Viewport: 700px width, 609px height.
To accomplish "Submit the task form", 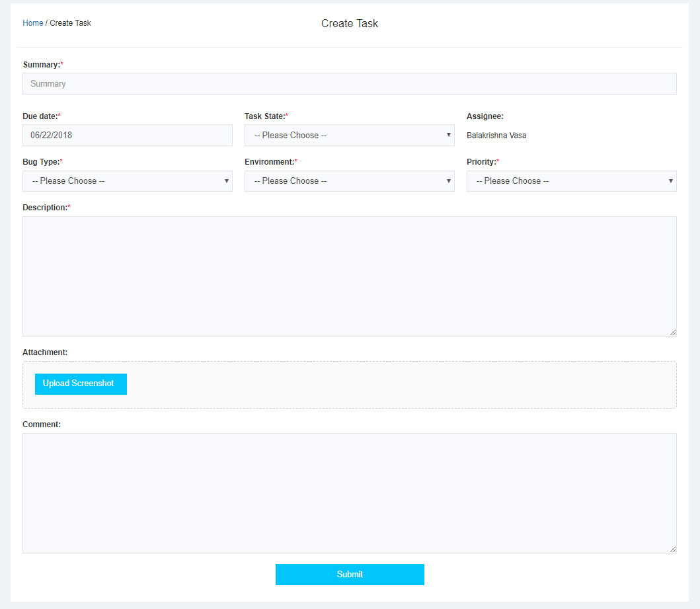I will coord(350,575).
